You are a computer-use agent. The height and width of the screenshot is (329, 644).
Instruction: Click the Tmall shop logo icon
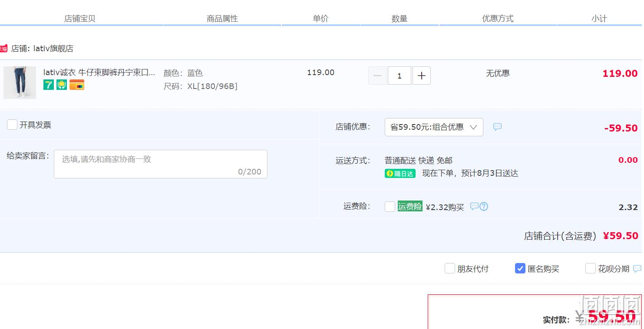click(3, 48)
